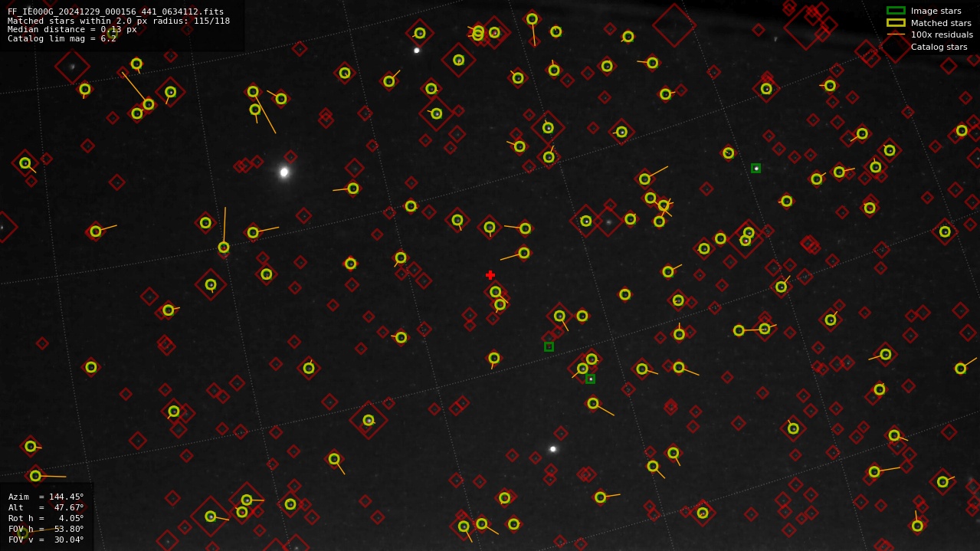Click the green Image stars legend swatch
This screenshot has width=980, height=551.
[896, 11]
